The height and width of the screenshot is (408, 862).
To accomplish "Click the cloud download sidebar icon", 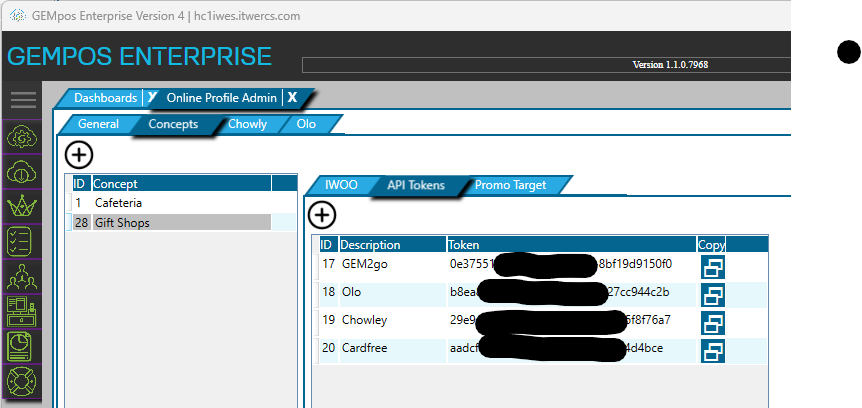I will coord(21,172).
